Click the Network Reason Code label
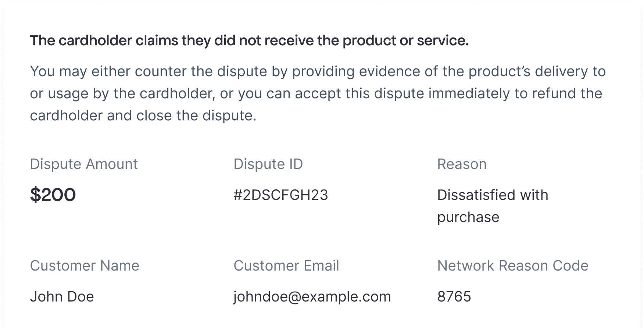 pos(512,266)
